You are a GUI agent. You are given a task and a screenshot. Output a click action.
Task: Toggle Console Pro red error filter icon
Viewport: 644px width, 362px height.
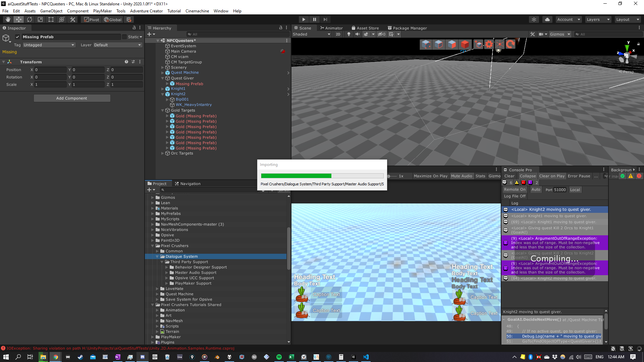coord(523,183)
